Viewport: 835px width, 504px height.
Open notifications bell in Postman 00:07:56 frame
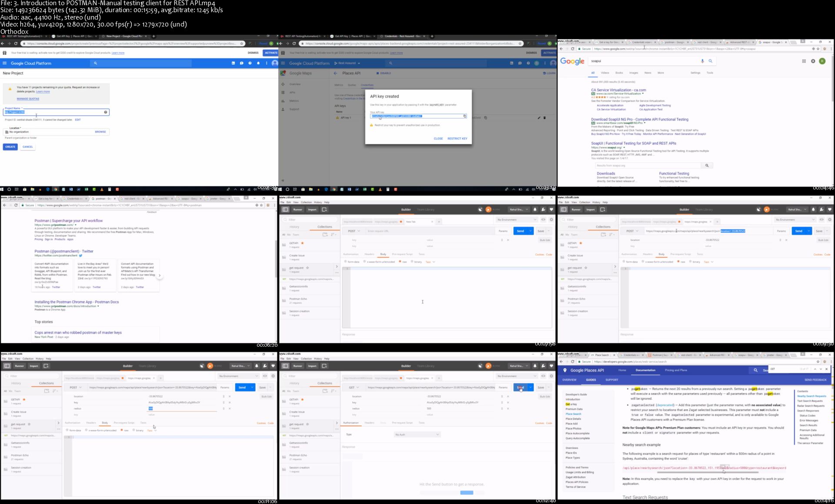coord(535,209)
